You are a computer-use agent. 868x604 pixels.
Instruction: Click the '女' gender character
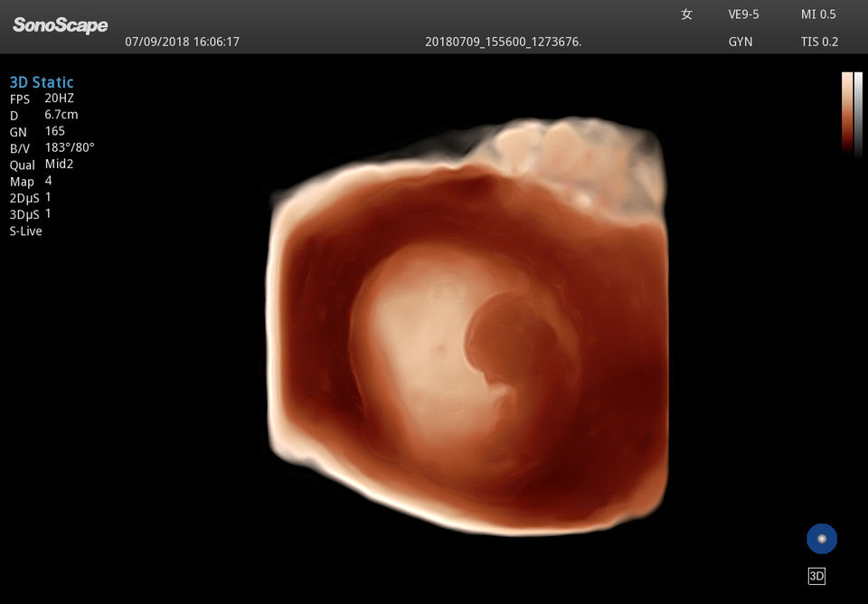click(686, 15)
